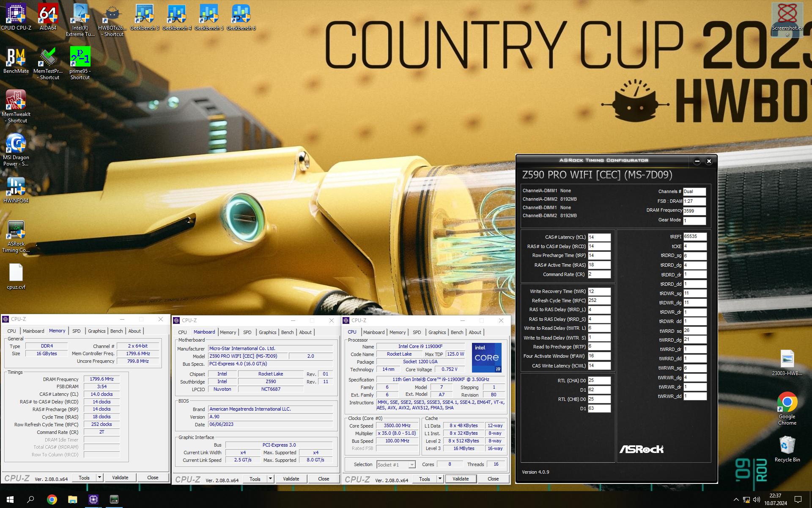This screenshot has width=812, height=508.
Task: Open Intel Extreme Tuning Utility shortcut
Action: 80,20
